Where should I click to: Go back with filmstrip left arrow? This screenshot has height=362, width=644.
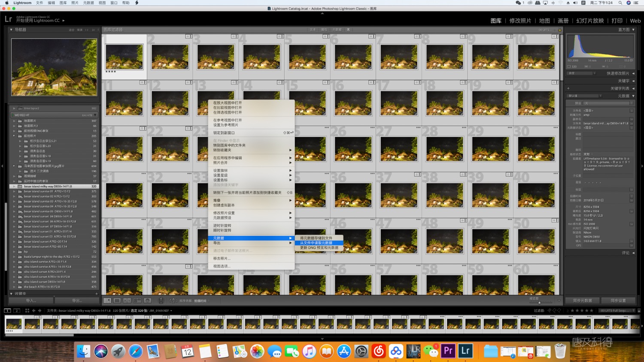(34, 311)
